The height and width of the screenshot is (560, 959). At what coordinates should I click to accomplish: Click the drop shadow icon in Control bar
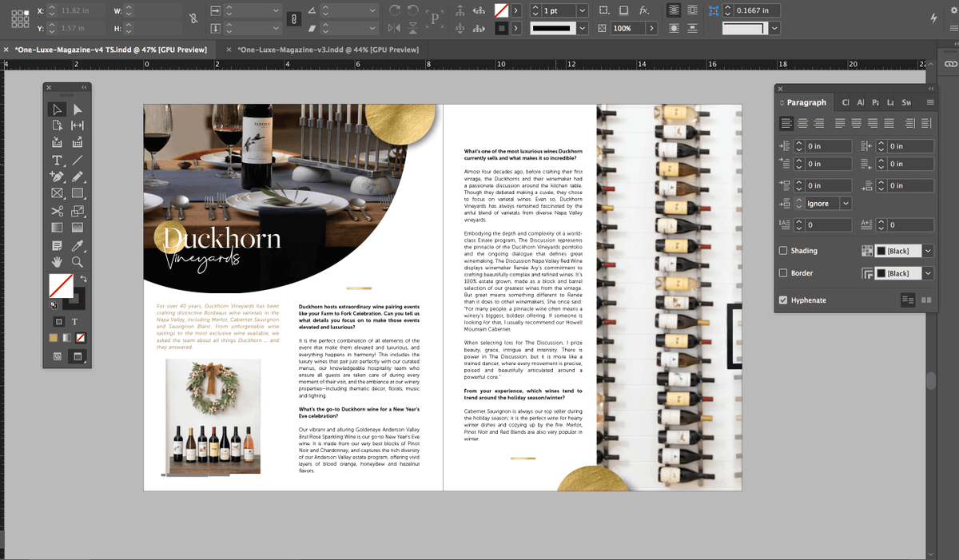click(x=623, y=10)
